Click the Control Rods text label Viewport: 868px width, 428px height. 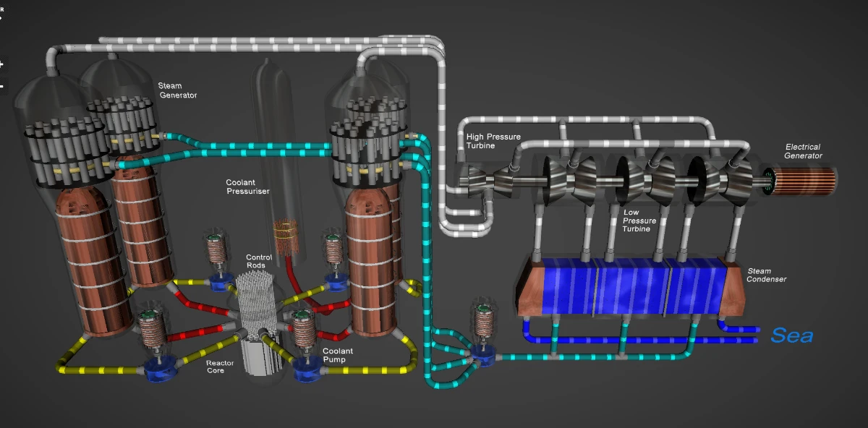tap(259, 261)
